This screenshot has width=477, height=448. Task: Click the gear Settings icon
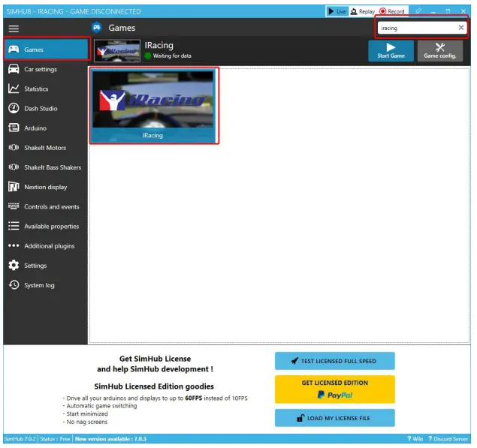pyautogui.click(x=14, y=266)
